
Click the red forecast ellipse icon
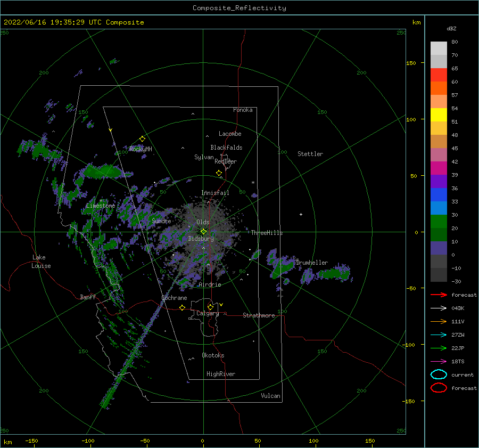click(x=439, y=388)
